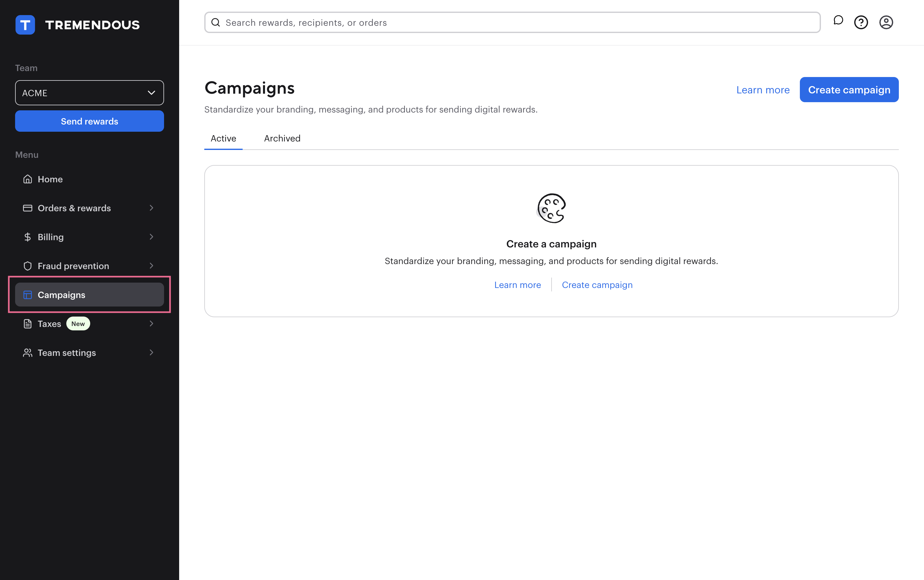924x580 pixels.
Task: Expand the Orders & rewards chevron
Action: click(x=151, y=208)
